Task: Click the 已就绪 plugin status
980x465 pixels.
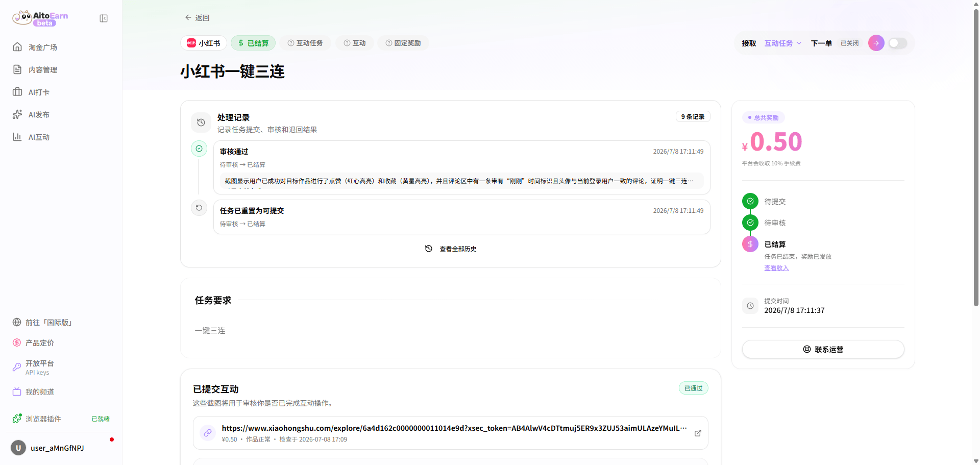Action: click(101, 419)
